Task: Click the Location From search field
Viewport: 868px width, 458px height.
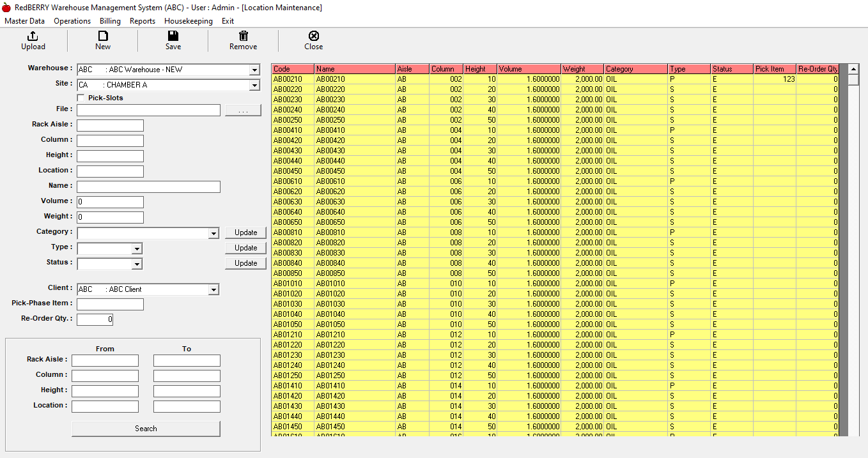Action: click(x=105, y=407)
